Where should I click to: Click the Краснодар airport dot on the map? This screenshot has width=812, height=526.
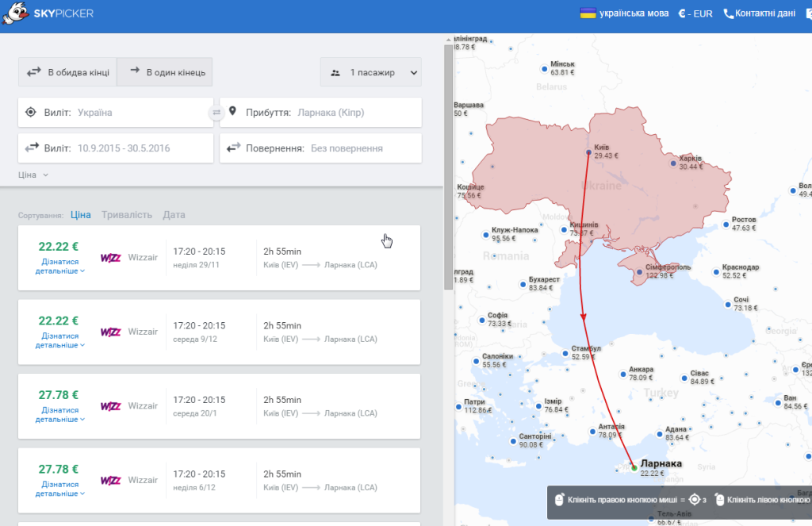[716, 272]
